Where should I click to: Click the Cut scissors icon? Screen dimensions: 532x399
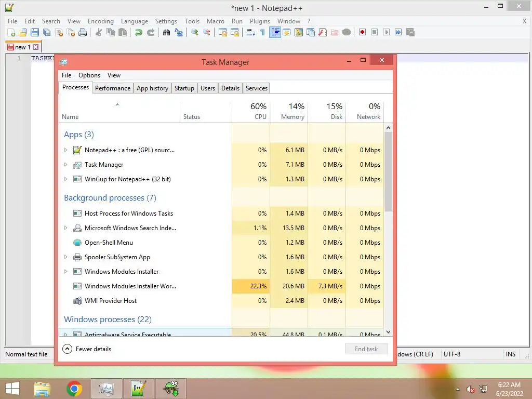point(99,33)
